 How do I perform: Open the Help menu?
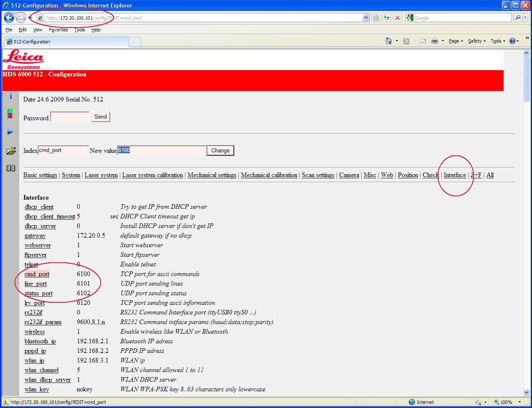click(x=96, y=30)
